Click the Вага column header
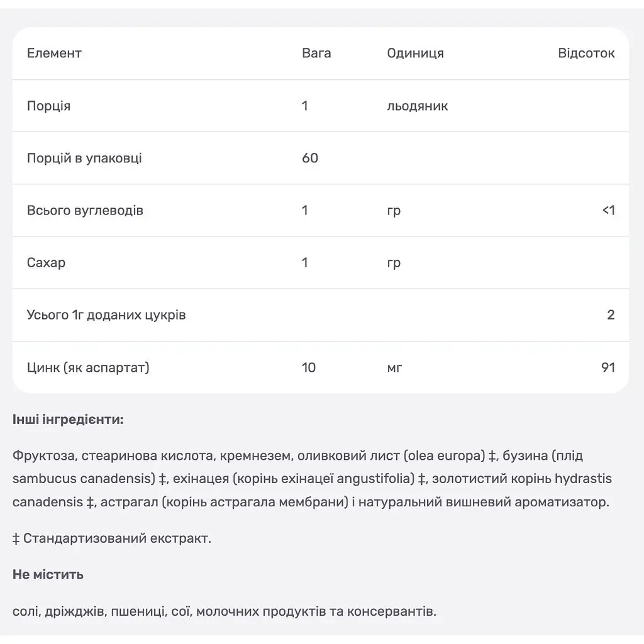 coord(316,53)
